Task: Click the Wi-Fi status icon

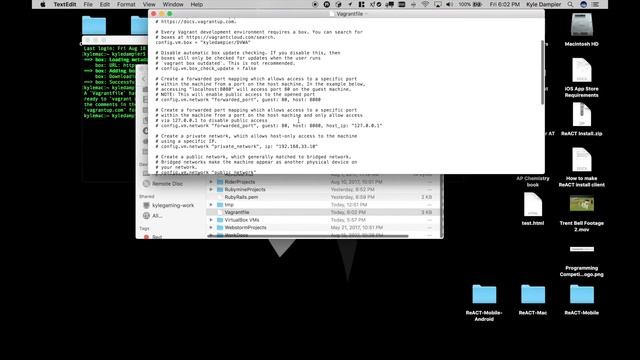Action: point(425,4)
